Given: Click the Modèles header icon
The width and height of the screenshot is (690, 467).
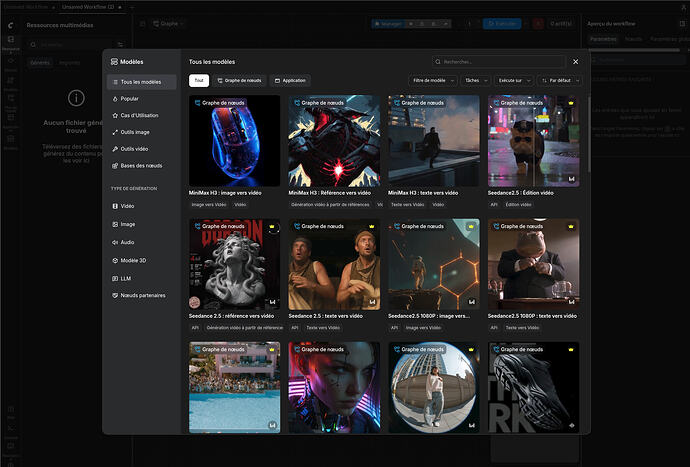Looking at the screenshot, I should (x=114, y=62).
